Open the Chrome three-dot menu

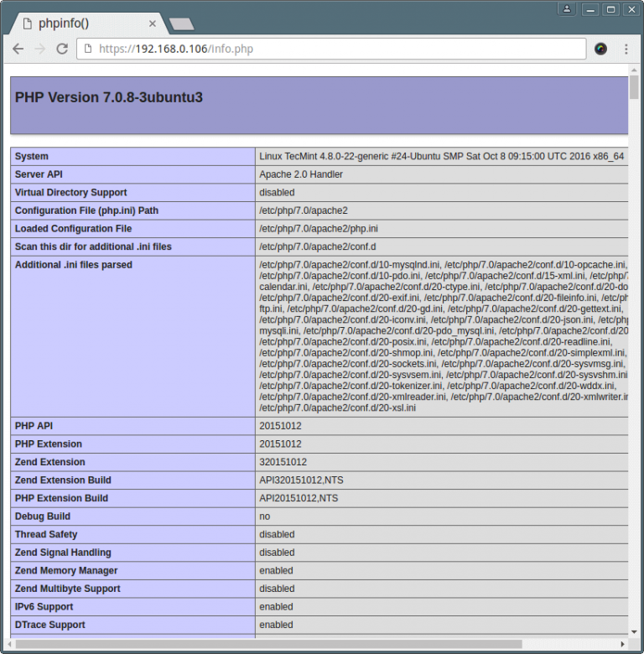pos(626,49)
